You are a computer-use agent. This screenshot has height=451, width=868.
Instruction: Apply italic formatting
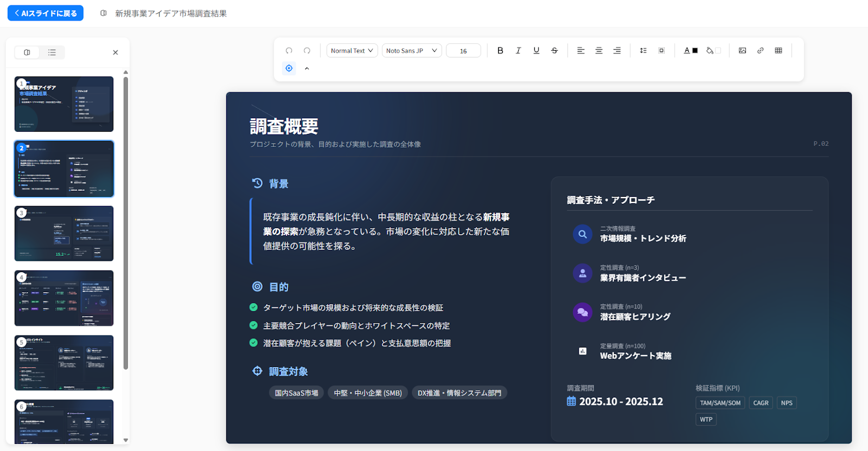(518, 50)
